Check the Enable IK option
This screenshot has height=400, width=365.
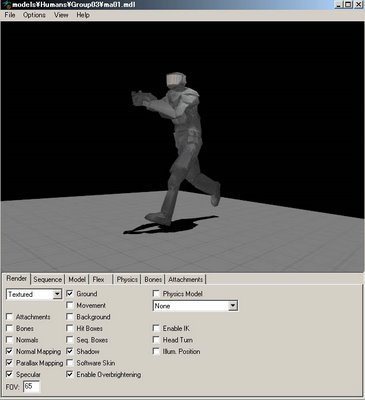pos(156,328)
